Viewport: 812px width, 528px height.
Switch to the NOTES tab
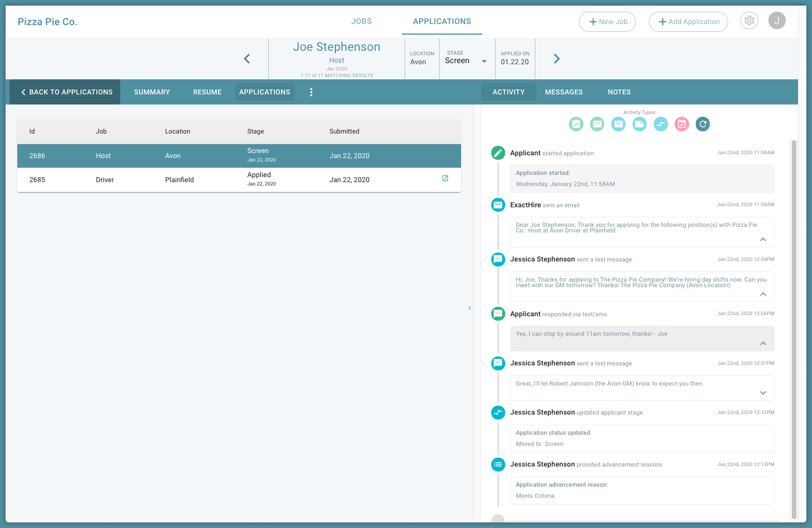point(619,92)
